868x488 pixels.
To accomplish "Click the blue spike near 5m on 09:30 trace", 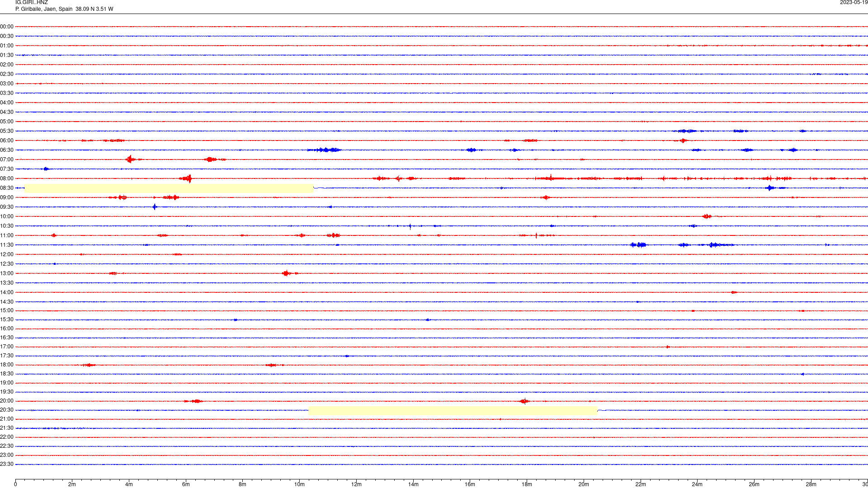I will tap(155, 207).
